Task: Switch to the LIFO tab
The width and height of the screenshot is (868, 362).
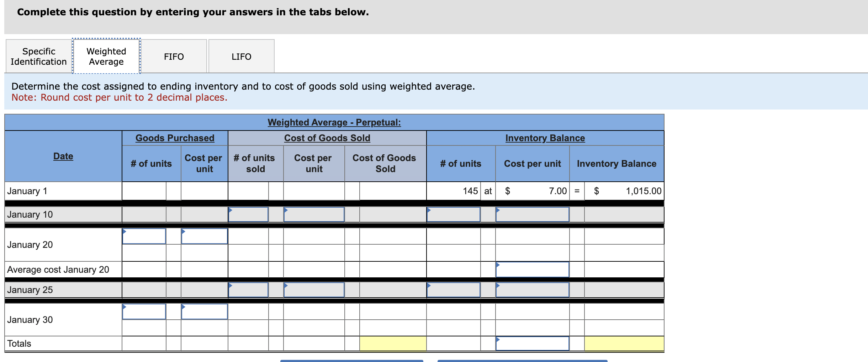Action: (x=241, y=56)
